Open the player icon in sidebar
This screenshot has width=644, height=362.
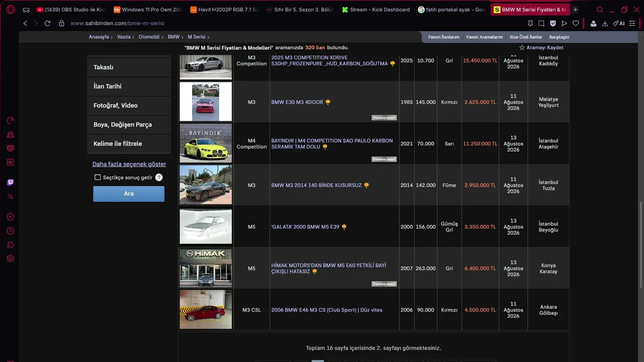(x=10, y=217)
